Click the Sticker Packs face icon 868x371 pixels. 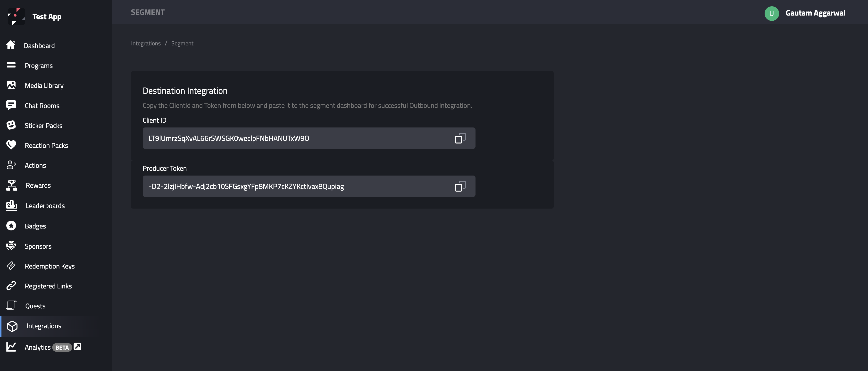pyautogui.click(x=11, y=125)
